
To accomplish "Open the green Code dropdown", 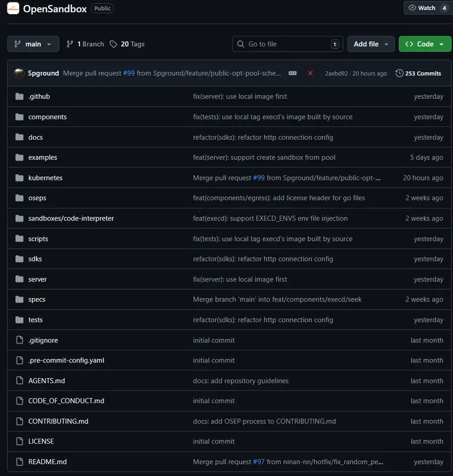I will point(425,44).
